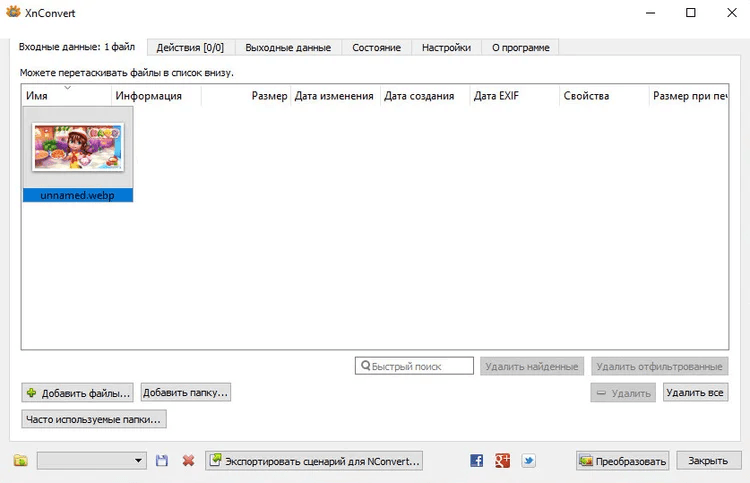Open Часто используемые папки
The width and height of the screenshot is (750, 483).
click(94, 419)
